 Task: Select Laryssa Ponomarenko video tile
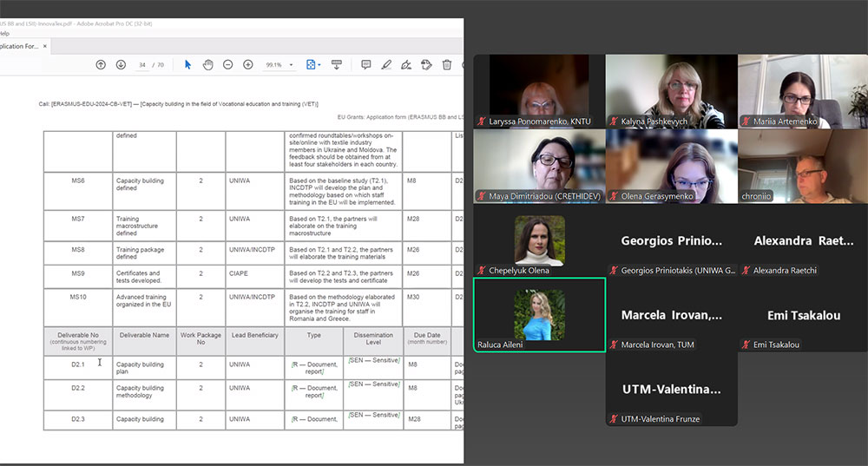point(539,91)
